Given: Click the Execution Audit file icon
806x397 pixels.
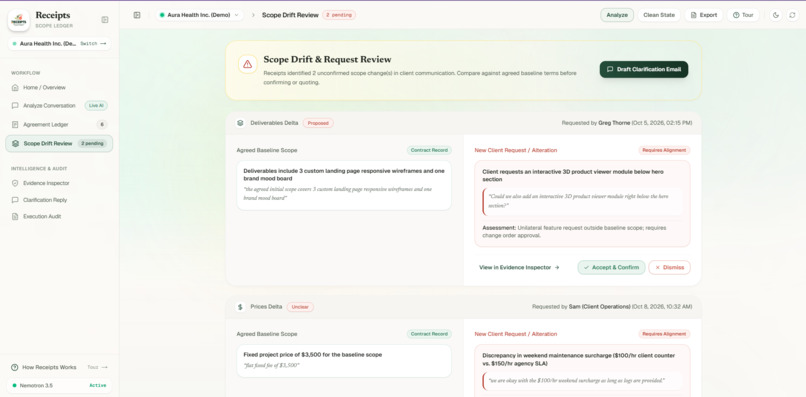Looking at the screenshot, I should tap(15, 216).
